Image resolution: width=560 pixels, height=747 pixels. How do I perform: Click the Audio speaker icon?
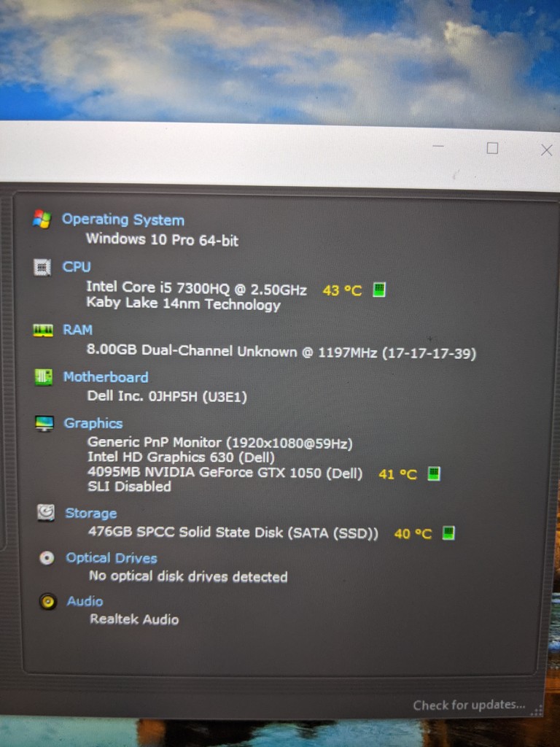pyautogui.click(x=47, y=602)
